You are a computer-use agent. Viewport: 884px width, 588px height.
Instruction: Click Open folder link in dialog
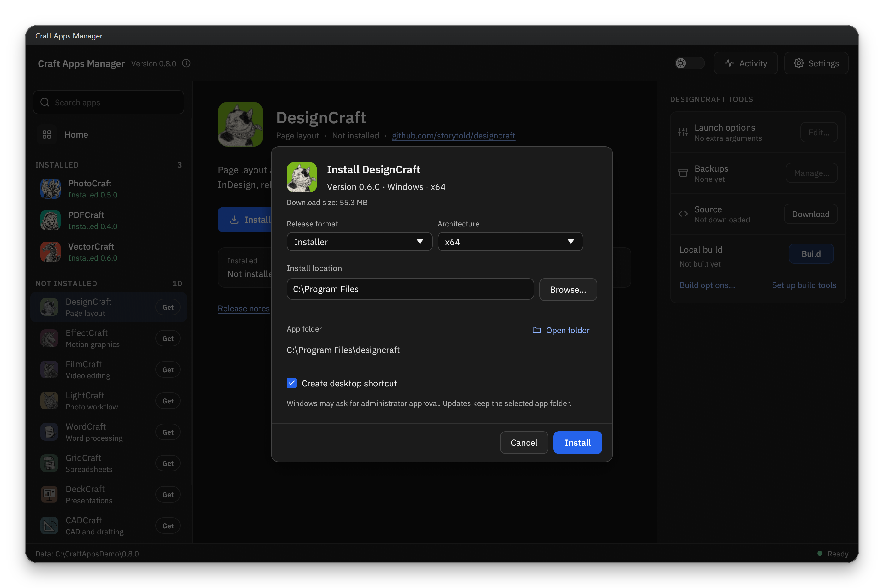561,330
